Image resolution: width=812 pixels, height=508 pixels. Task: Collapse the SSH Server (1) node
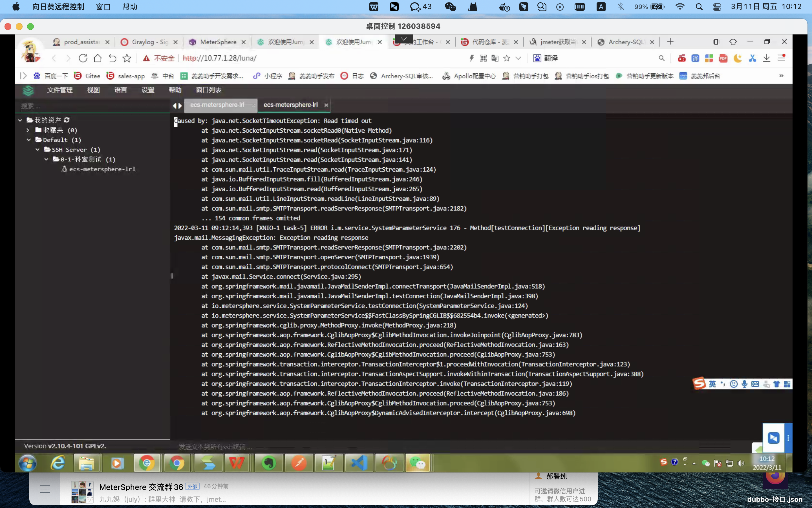pos(37,150)
